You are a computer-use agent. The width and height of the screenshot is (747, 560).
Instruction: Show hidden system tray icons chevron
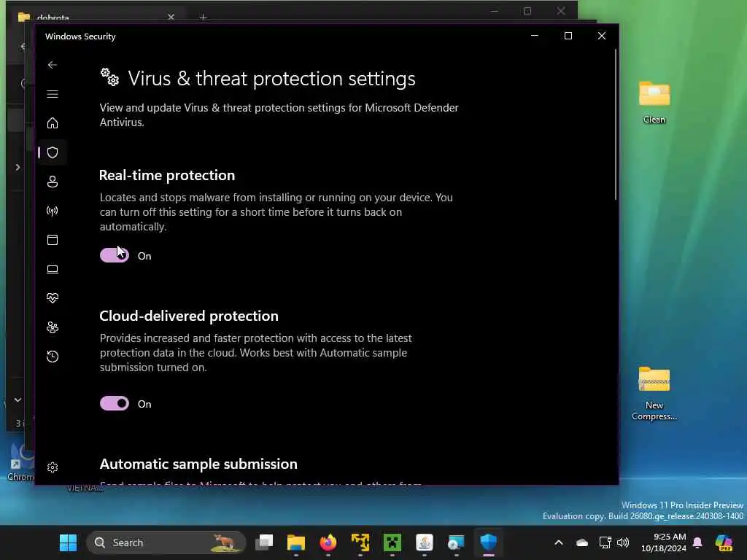tap(559, 542)
